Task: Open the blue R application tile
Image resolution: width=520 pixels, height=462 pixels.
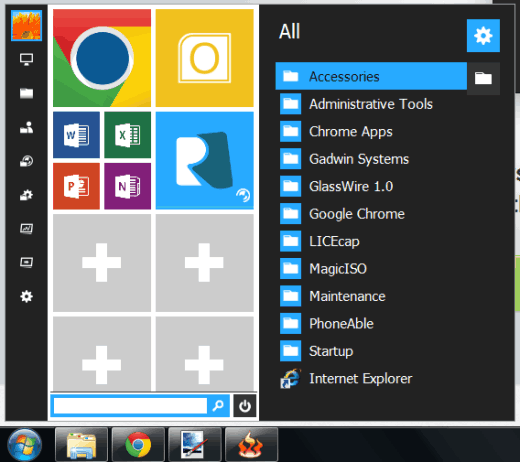Action: pos(205,161)
